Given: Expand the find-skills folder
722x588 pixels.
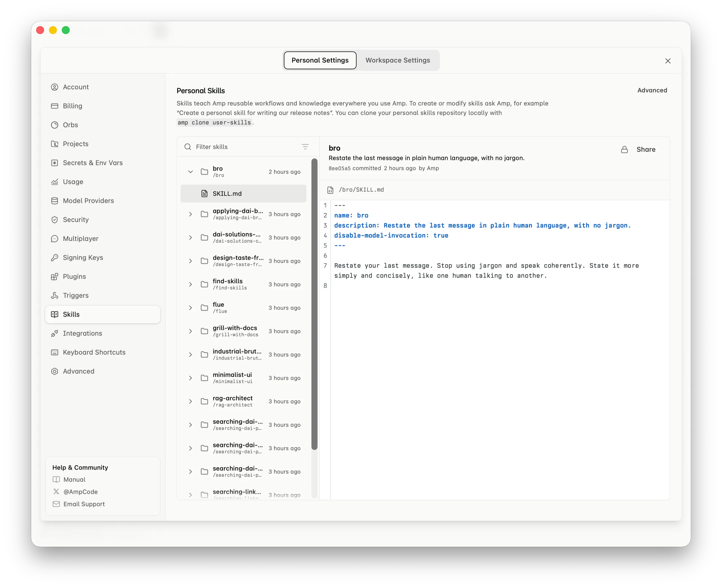Looking at the screenshot, I should click(x=191, y=285).
